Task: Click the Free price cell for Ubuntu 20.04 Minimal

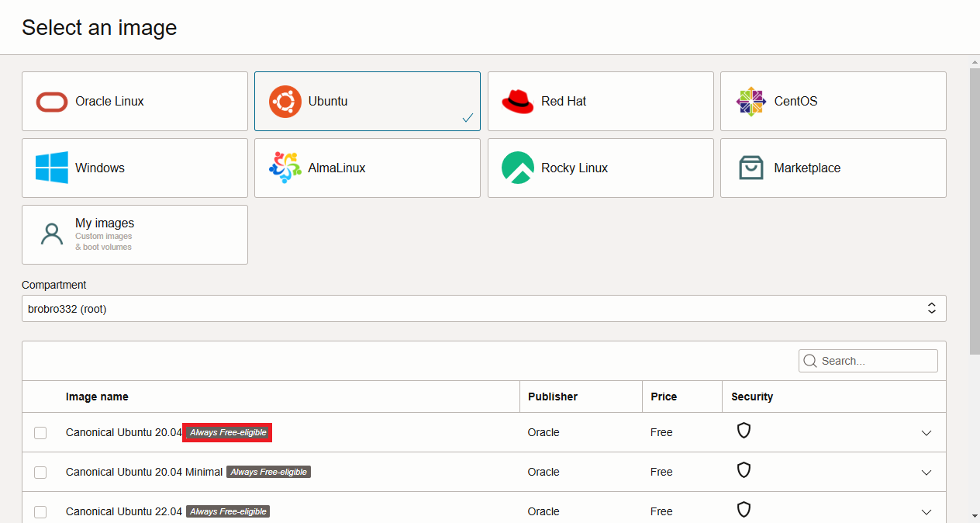Action: pyautogui.click(x=661, y=472)
